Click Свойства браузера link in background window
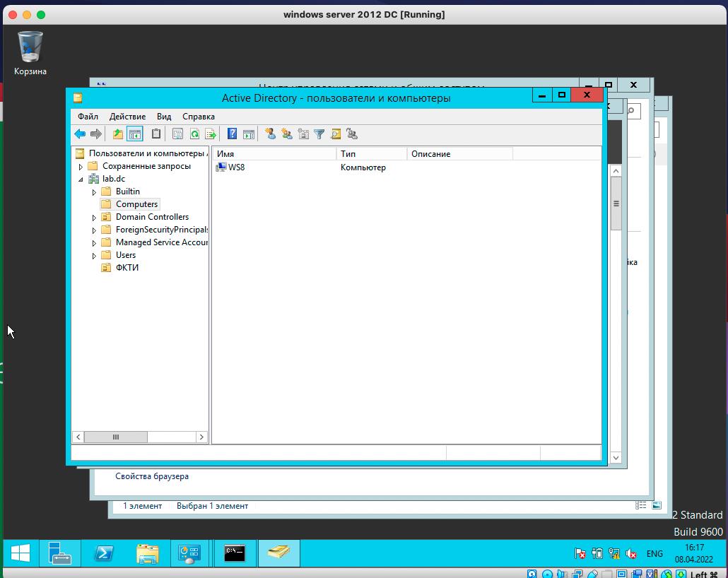The height and width of the screenshot is (578, 728). 152,476
